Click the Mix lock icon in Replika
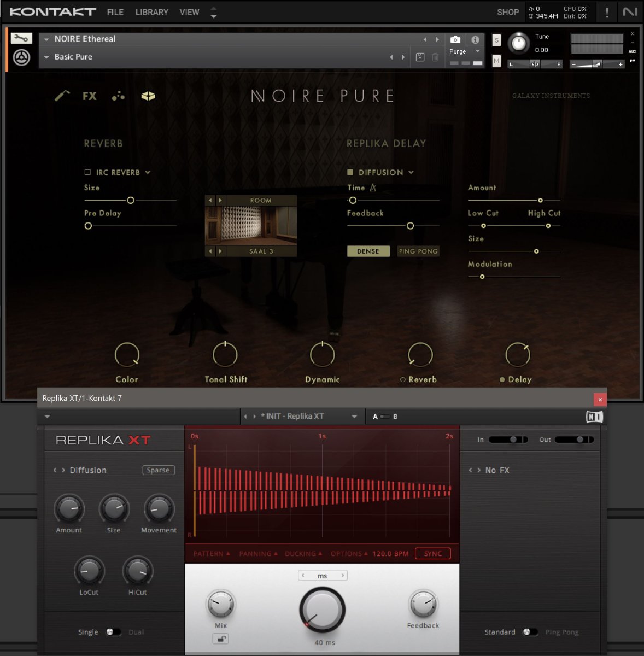Screen dimensions: 644x656 coord(220,639)
